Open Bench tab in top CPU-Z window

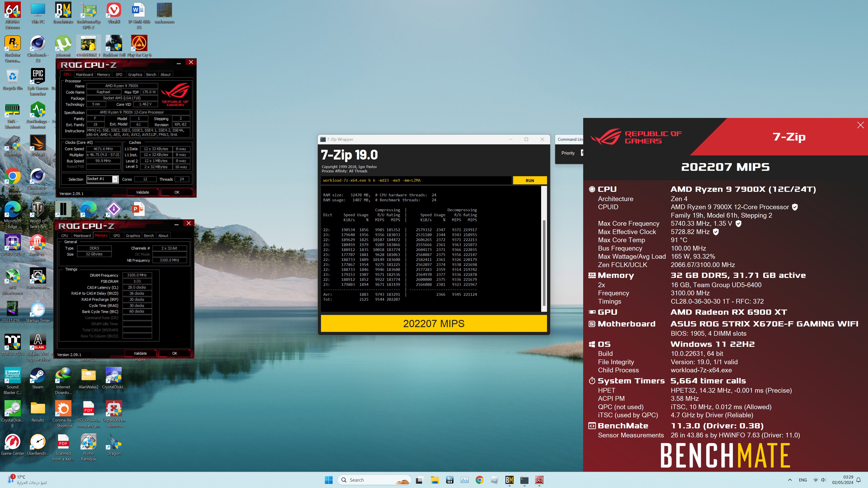click(x=151, y=74)
